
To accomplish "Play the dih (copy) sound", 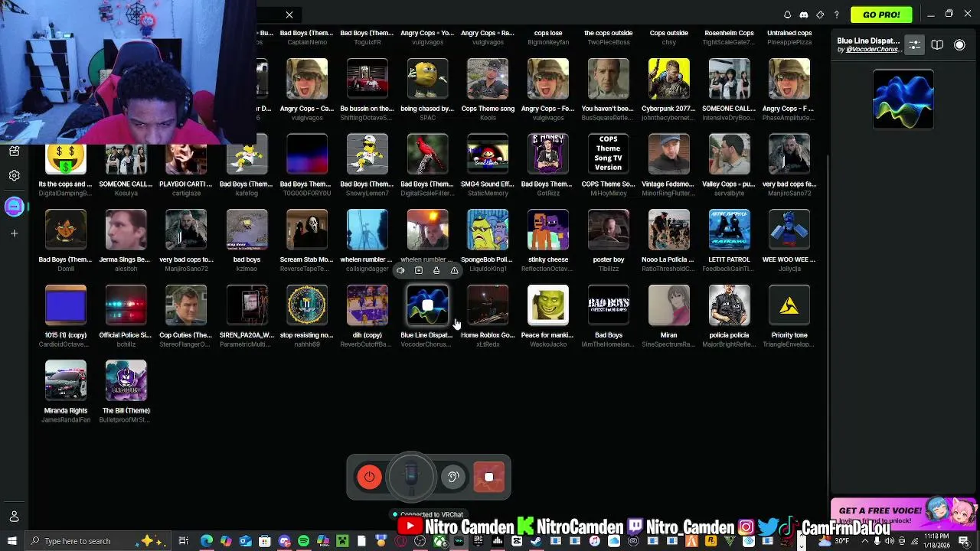I will point(367,305).
